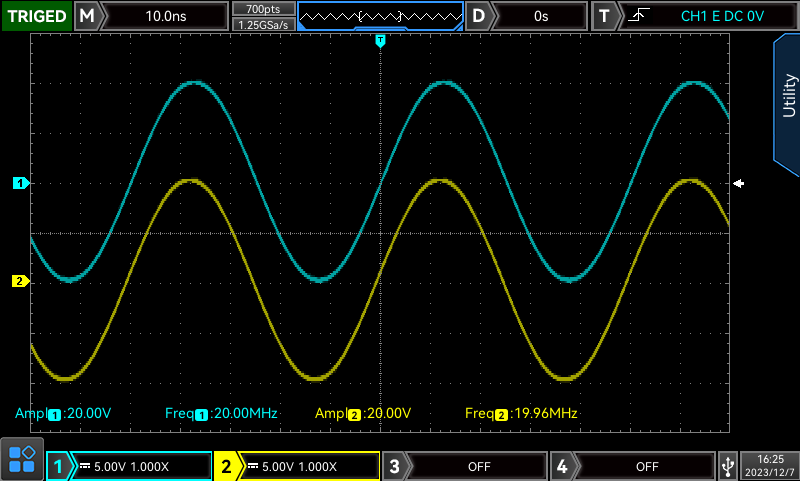Select the rising edge trigger icon

pyautogui.click(x=636, y=16)
